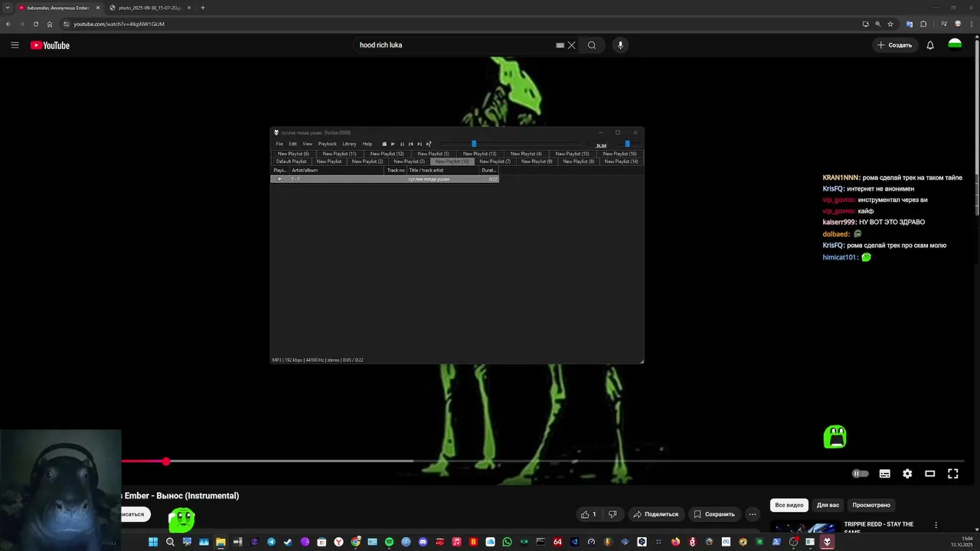Click in the YouTube search field
The height and width of the screenshot is (551, 980).
click(456, 45)
